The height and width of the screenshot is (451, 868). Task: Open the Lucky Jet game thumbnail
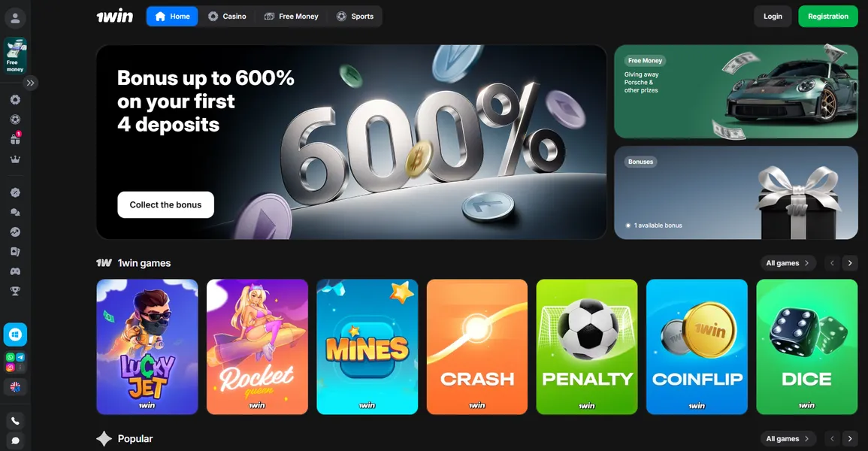point(147,347)
